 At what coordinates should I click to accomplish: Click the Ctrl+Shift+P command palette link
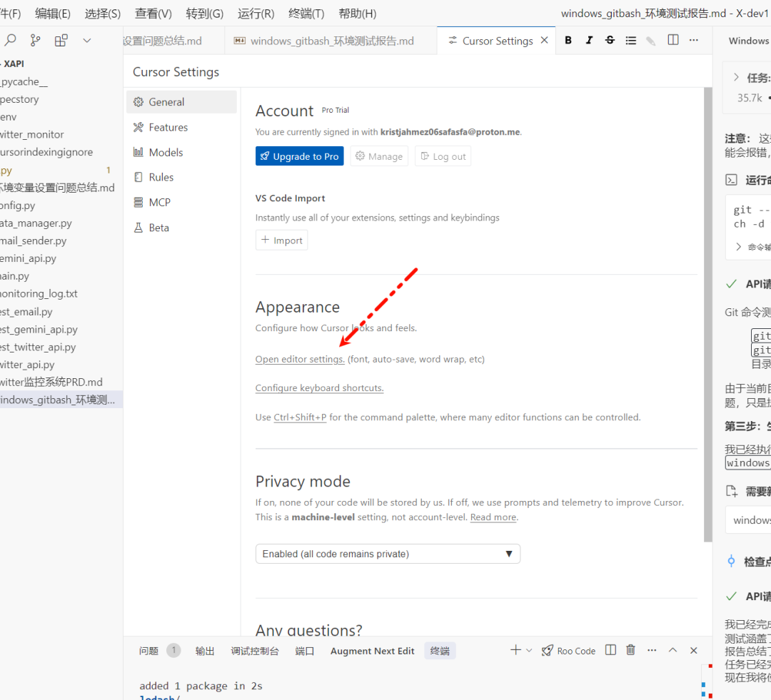300,417
